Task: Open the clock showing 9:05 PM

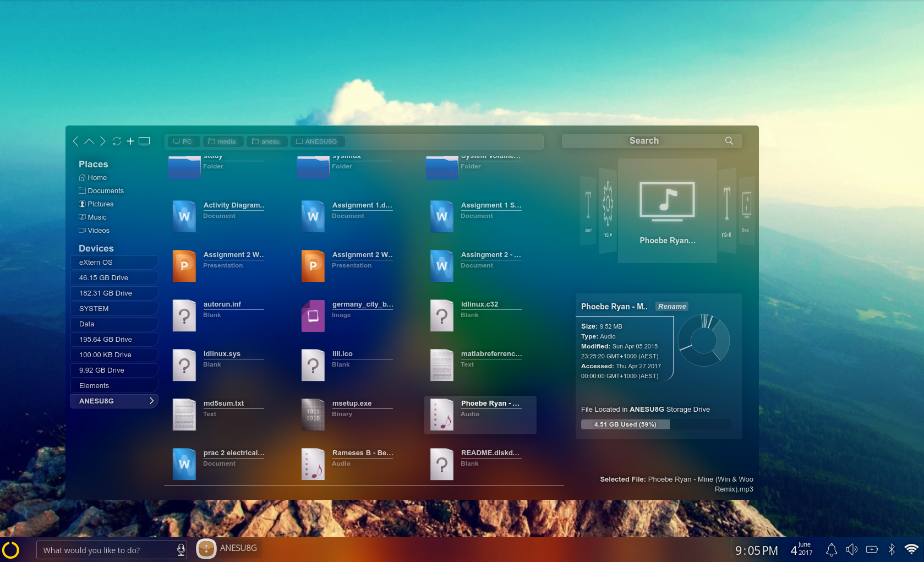Action: [x=757, y=550]
